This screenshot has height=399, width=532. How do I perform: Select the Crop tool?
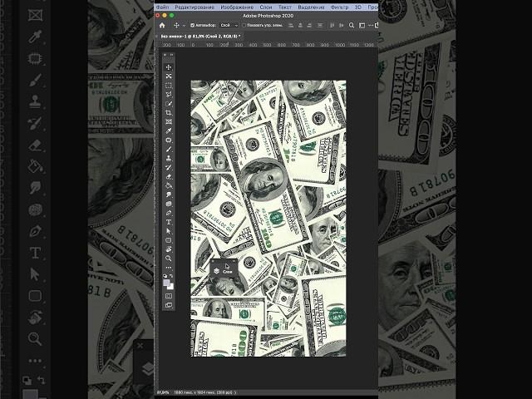pos(169,113)
